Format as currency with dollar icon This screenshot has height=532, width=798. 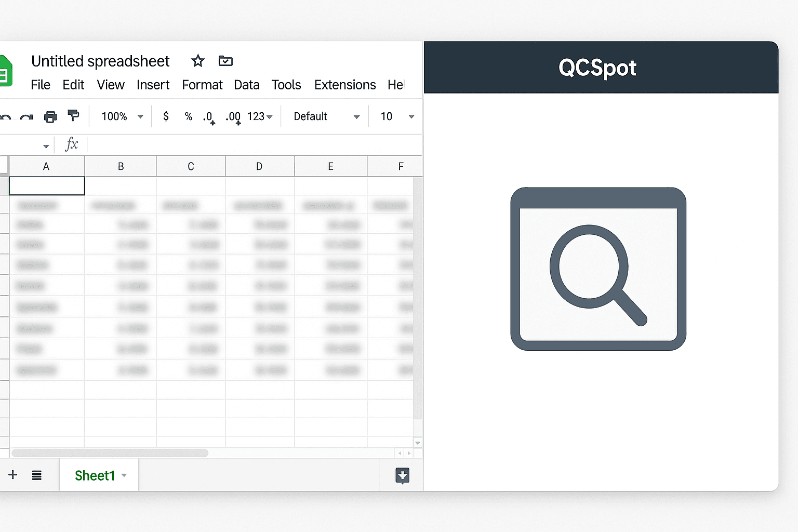166,116
